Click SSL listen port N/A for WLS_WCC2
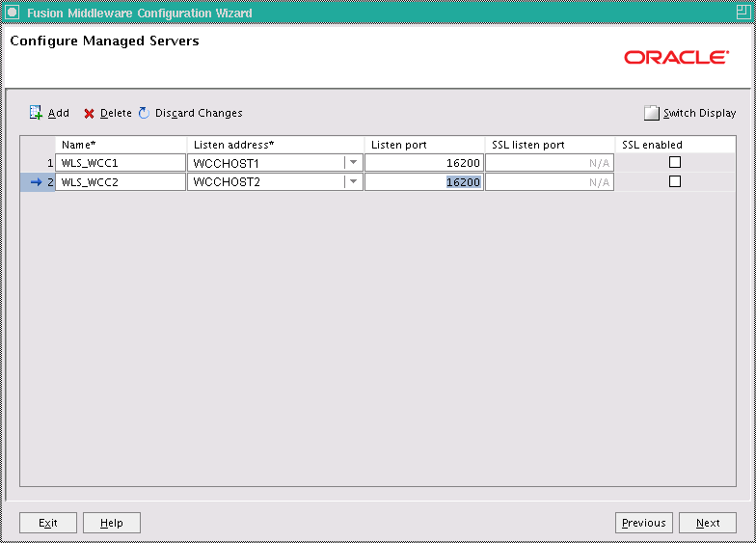The image size is (756, 543). 550,181
